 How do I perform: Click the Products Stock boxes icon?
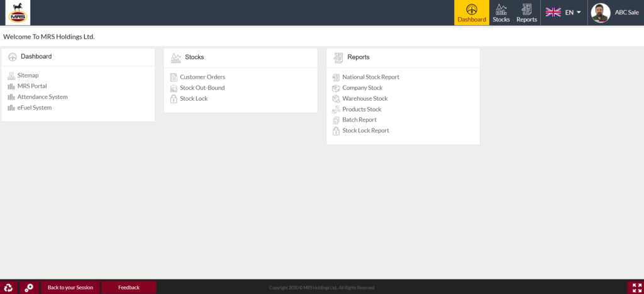[x=336, y=110]
